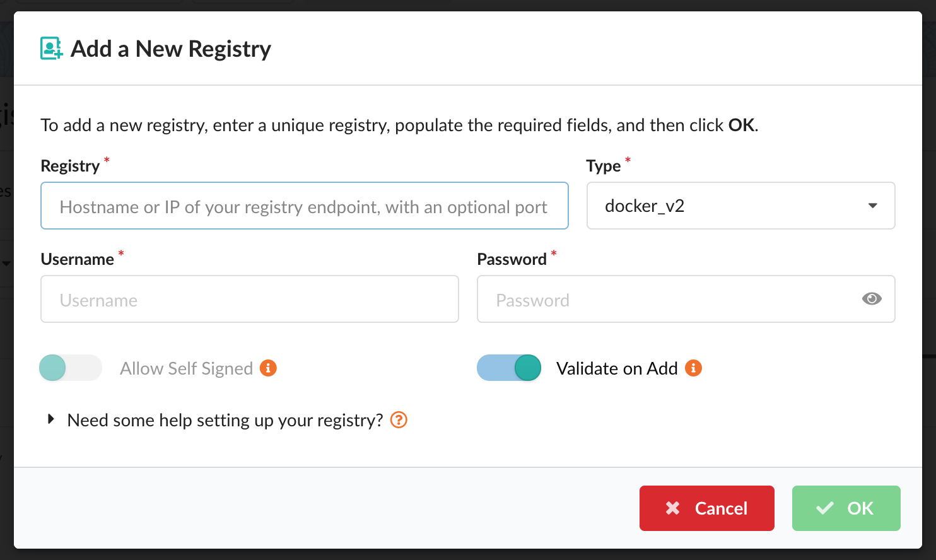Click the checkmark icon on OK button
The width and height of the screenshot is (936, 560).
tap(824, 508)
